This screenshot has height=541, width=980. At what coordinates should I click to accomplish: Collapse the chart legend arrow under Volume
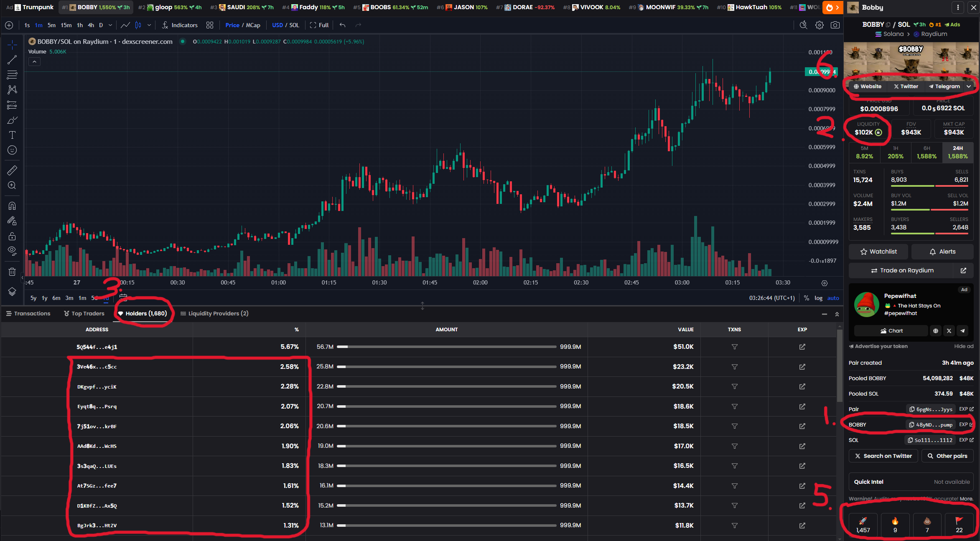[34, 62]
